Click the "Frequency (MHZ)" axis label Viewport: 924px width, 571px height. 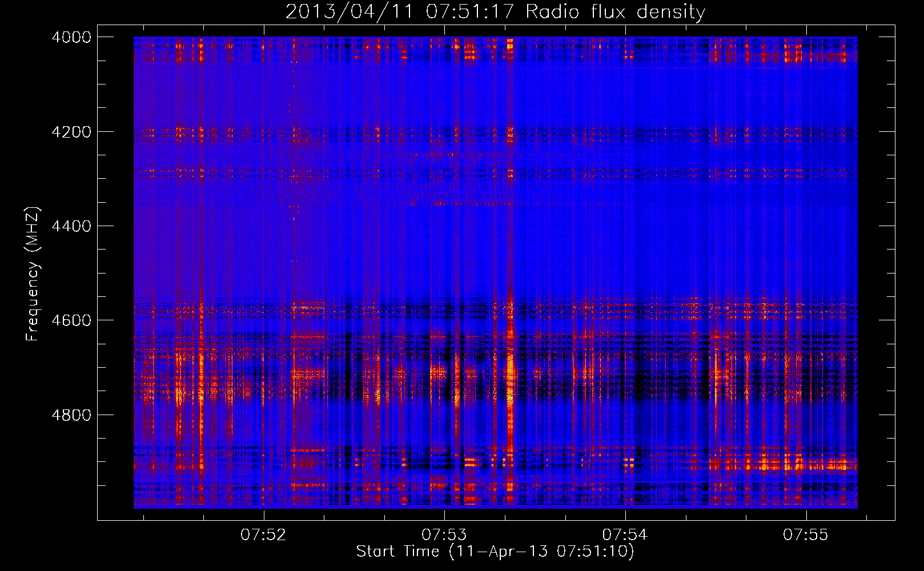point(33,274)
